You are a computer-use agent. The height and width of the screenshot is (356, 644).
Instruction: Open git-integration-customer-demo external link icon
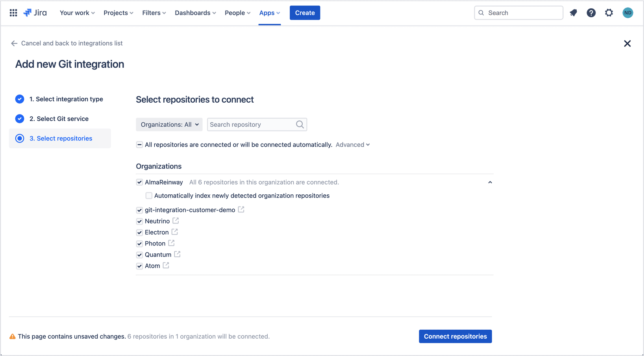[x=241, y=210]
